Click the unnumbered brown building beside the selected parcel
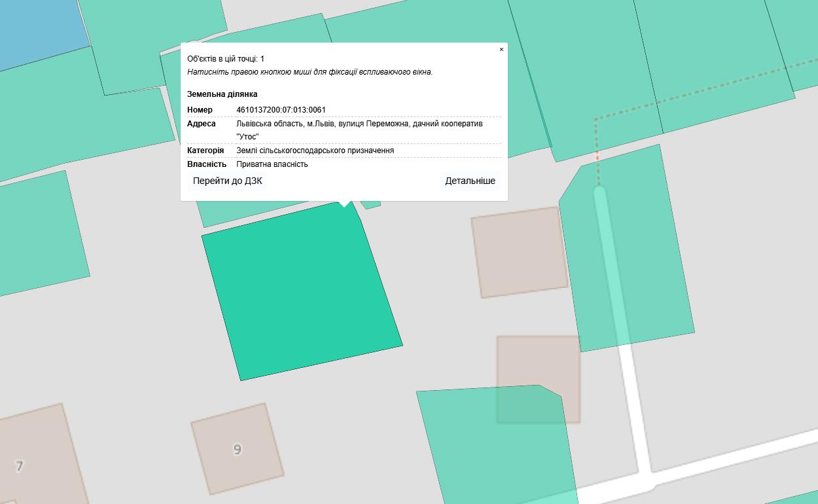The image size is (818, 504). pos(519,252)
